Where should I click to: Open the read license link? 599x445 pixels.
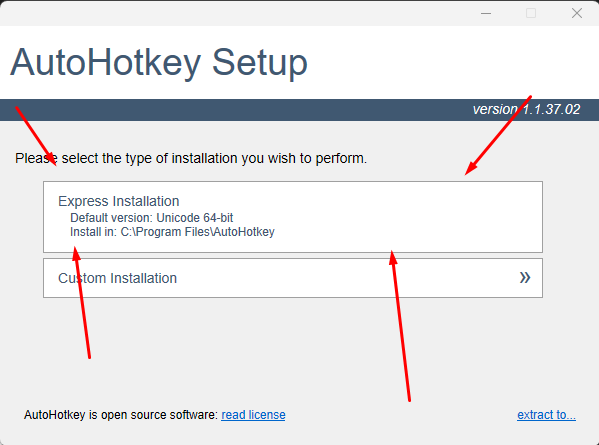tap(253, 415)
